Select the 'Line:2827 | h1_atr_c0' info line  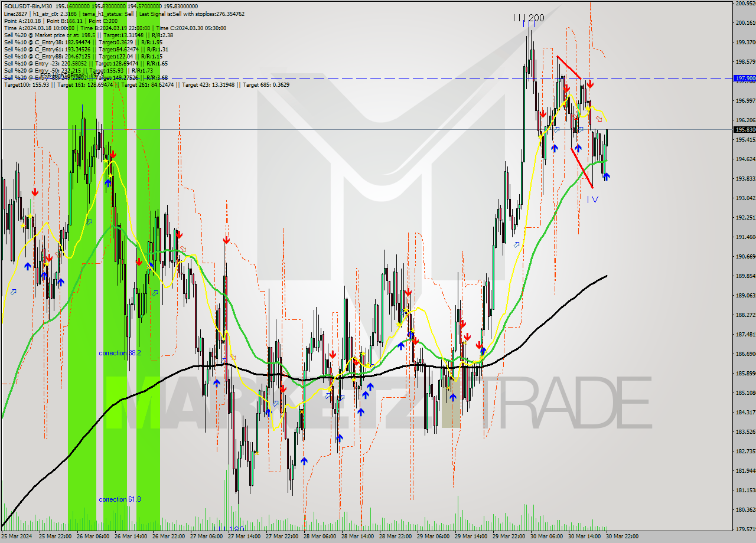coord(124,14)
